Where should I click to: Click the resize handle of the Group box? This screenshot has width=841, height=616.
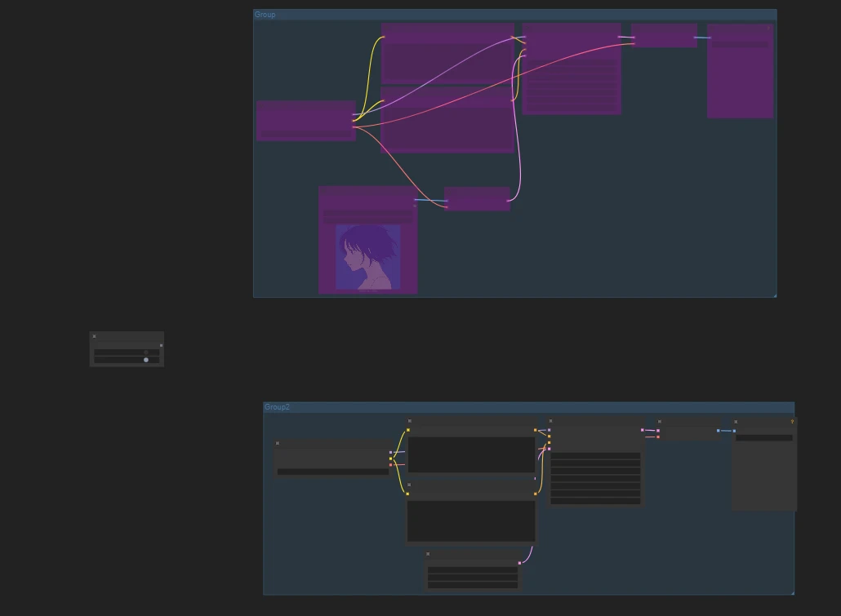point(773,295)
